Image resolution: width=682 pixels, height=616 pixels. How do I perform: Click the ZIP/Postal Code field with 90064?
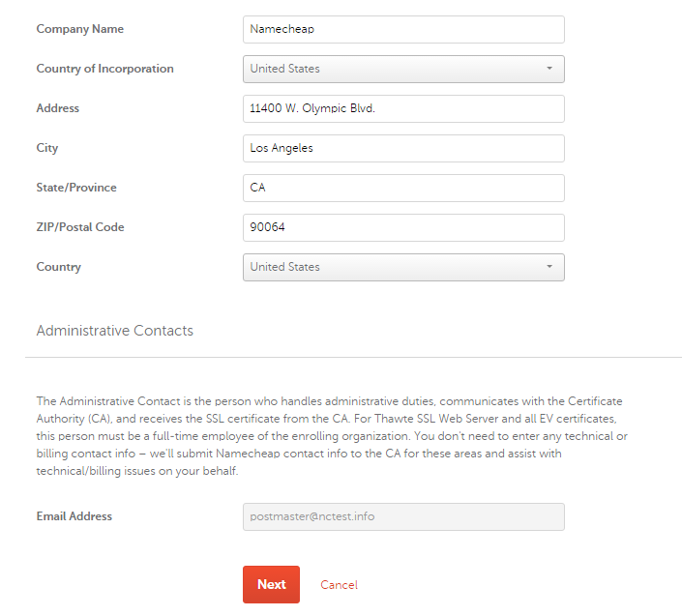[403, 227]
